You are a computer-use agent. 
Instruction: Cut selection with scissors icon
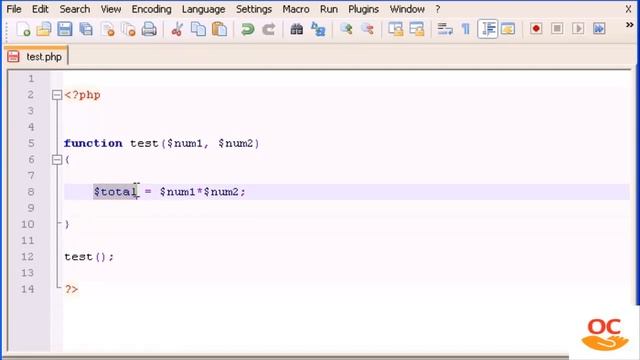[x=177, y=29]
